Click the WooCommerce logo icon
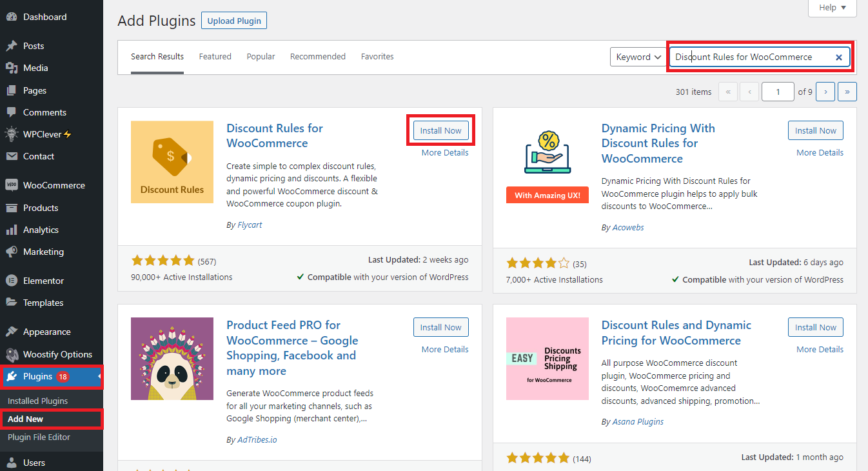This screenshot has width=868, height=471. [12, 185]
